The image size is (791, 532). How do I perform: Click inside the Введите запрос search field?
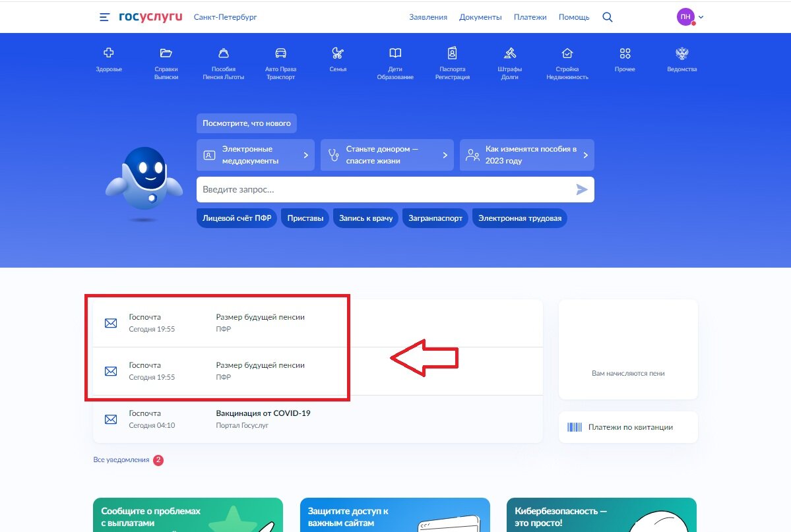pos(330,189)
